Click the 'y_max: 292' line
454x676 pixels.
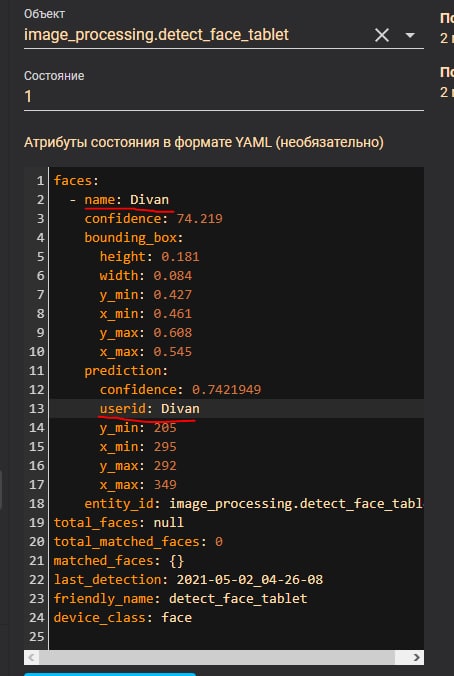(138, 465)
